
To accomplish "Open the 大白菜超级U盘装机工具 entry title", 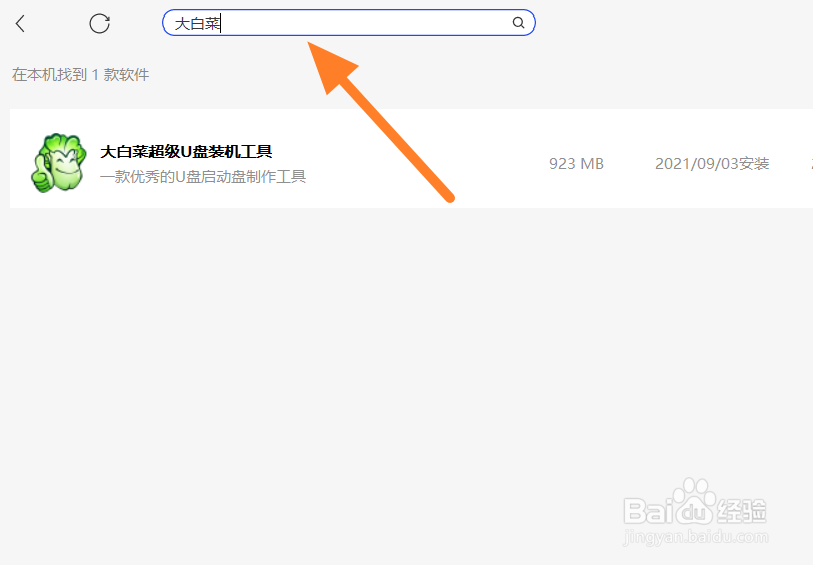I will pos(186,151).
